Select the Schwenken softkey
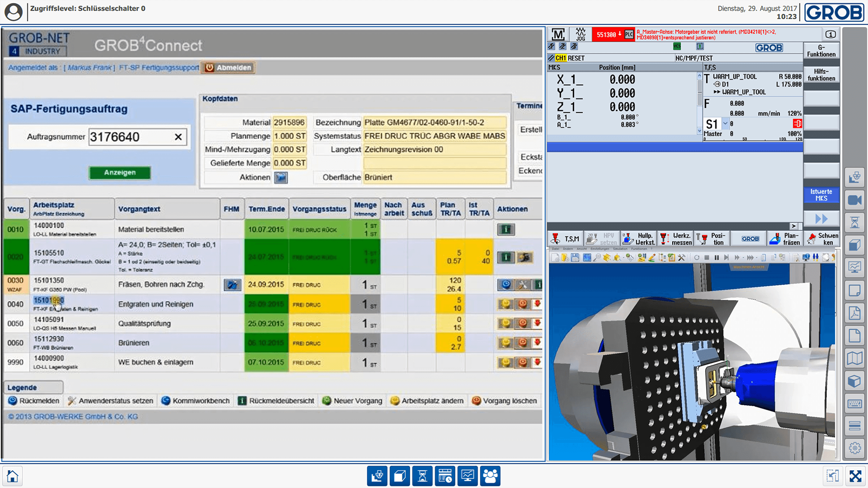The width and height of the screenshot is (868, 488). point(822,239)
